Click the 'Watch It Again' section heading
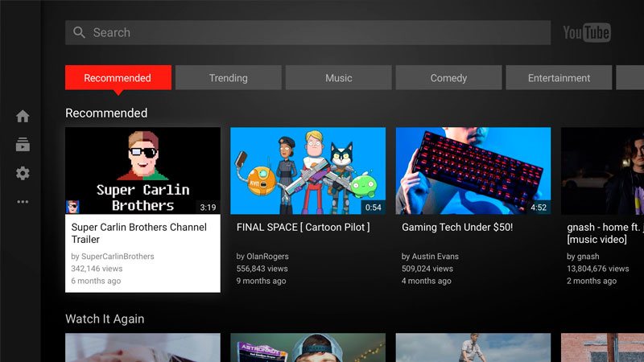The height and width of the screenshot is (362, 644). click(105, 319)
